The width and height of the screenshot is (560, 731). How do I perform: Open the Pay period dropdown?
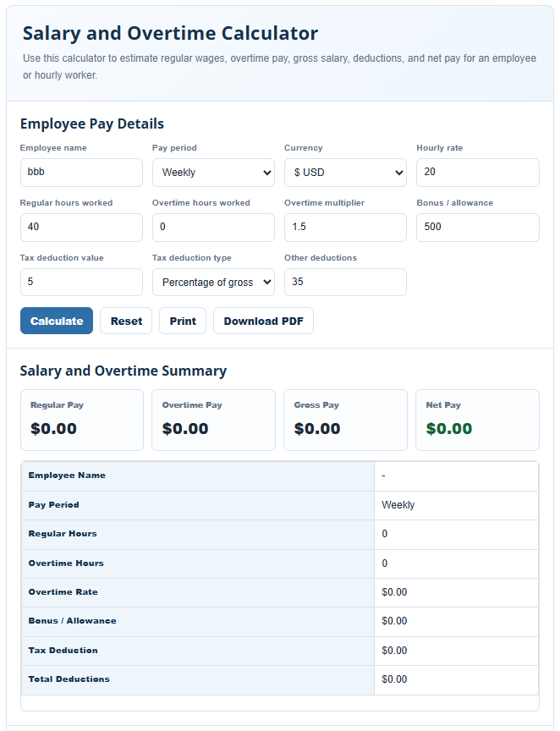(213, 173)
